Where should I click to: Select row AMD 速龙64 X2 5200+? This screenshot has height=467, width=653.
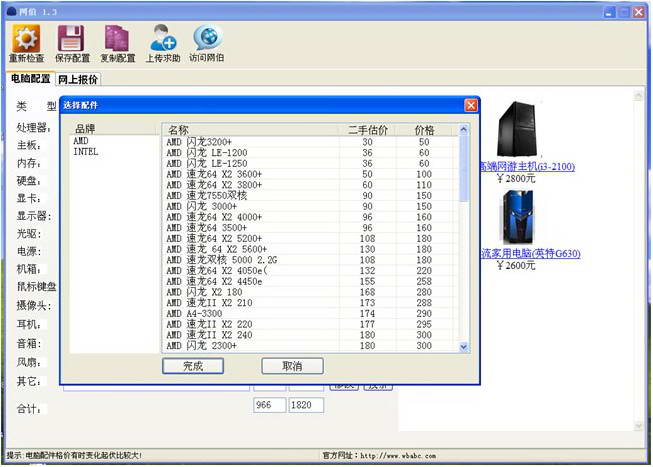click(x=309, y=239)
